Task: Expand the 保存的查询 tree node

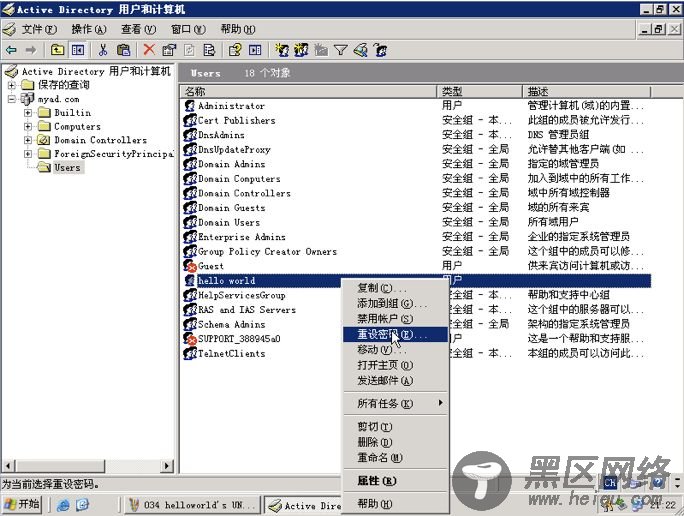Action: 12,85
